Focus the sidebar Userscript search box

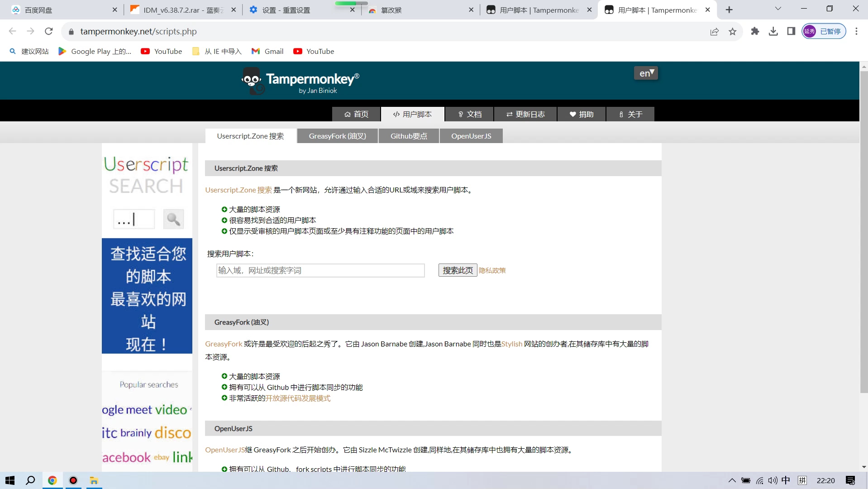[134, 219]
